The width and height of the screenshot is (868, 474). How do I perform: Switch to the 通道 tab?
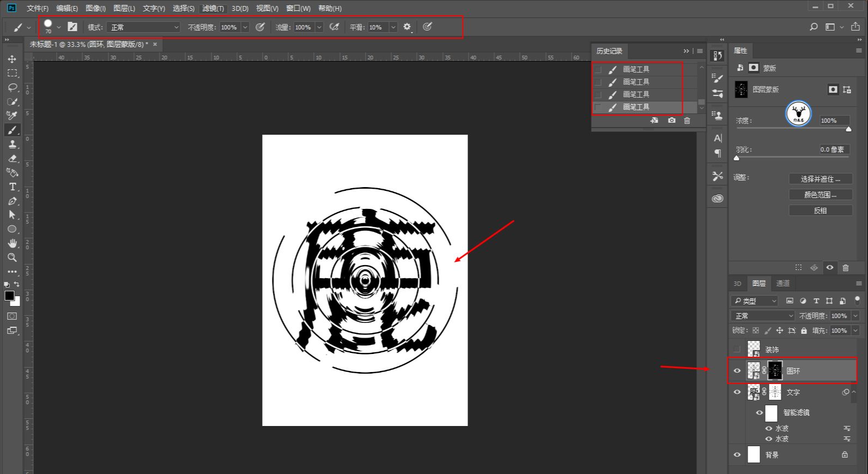point(783,283)
